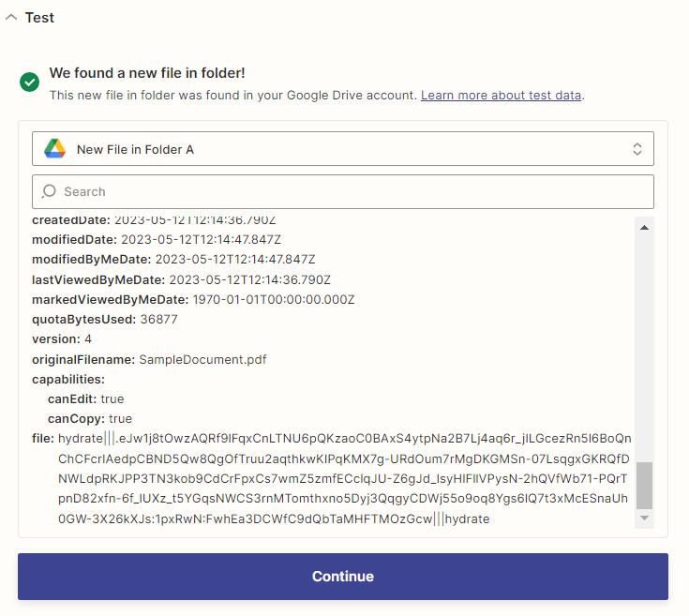Click the scrollbar up arrow
This screenshot has height=616, width=689.
tap(644, 227)
